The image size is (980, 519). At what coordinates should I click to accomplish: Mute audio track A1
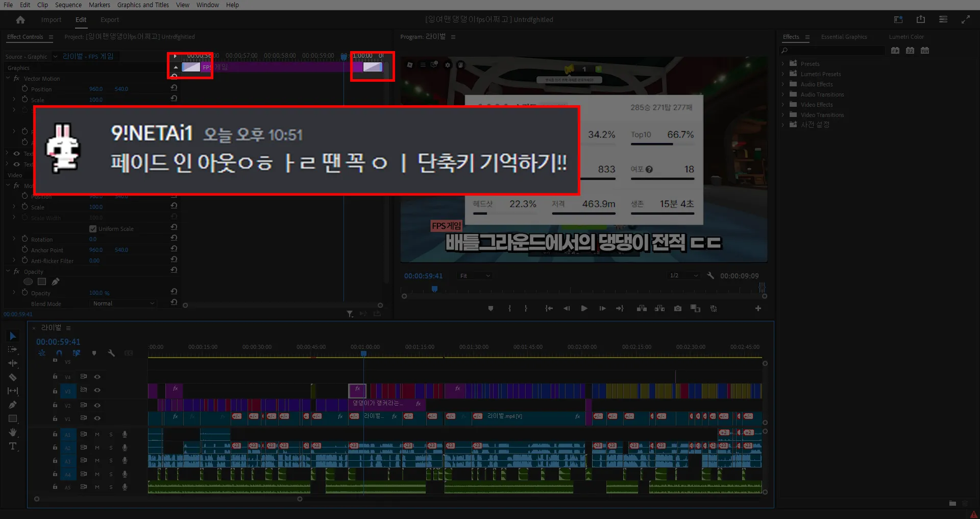[x=97, y=434]
